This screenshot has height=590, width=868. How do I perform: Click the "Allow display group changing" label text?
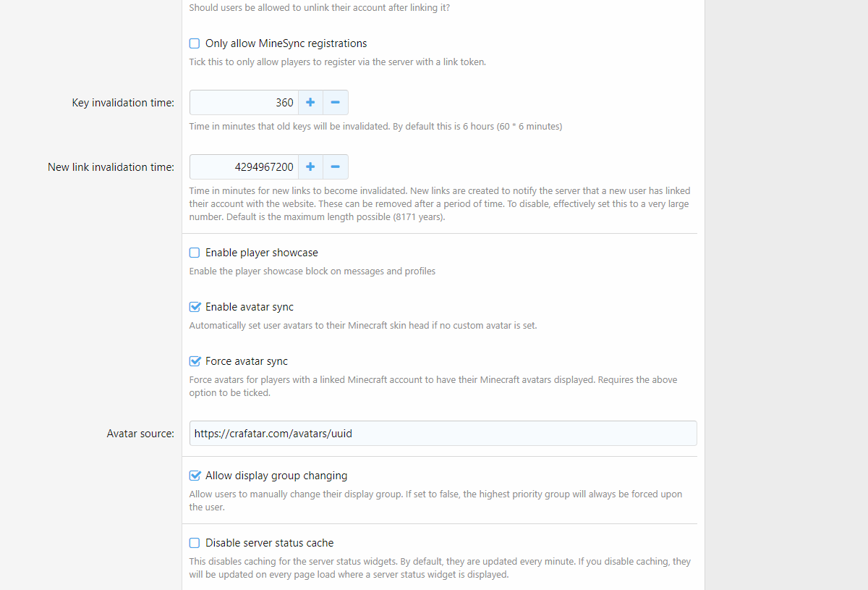(x=276, y=476)
